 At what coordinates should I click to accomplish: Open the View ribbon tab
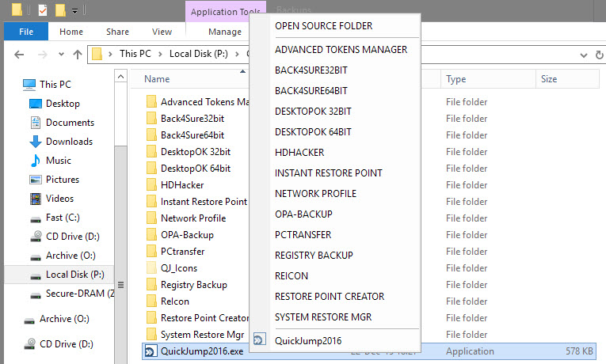click(x=162, y=32)
